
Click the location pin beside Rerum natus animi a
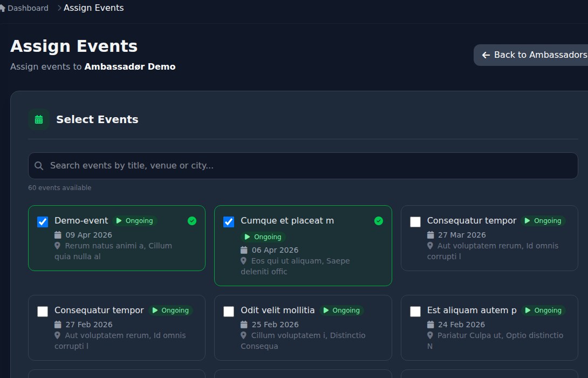coord(57,246)
